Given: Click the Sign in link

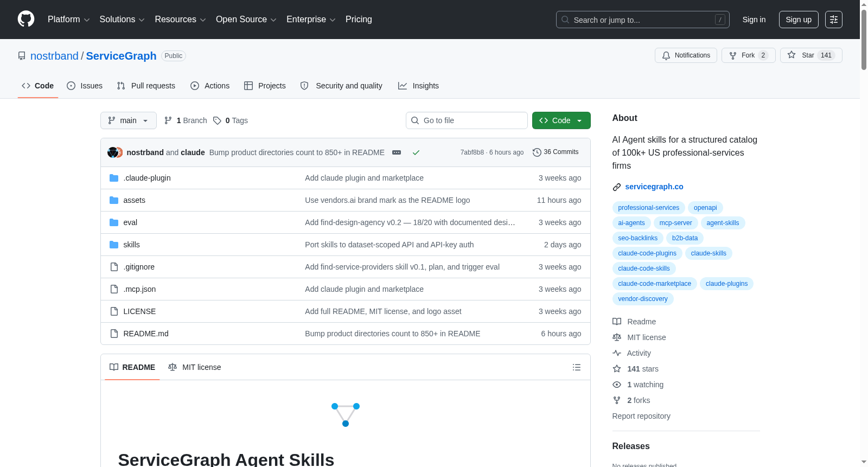Looking at the screenshot, I should [x=754, y=20].
